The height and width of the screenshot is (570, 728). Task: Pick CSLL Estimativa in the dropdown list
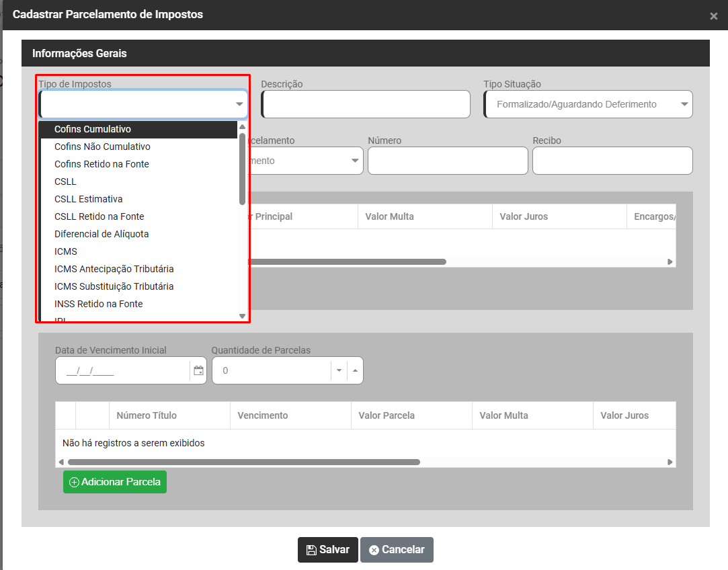click(89, 199)
